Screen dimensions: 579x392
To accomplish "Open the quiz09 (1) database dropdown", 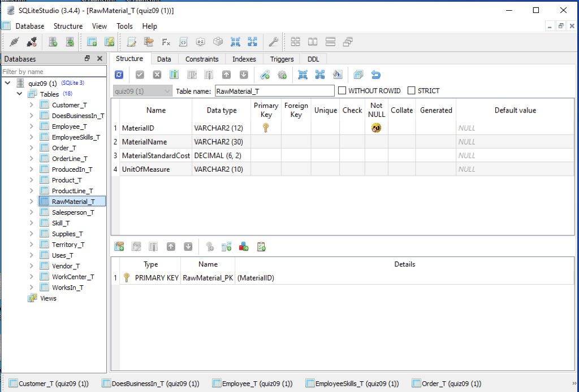I will point(142,91).
